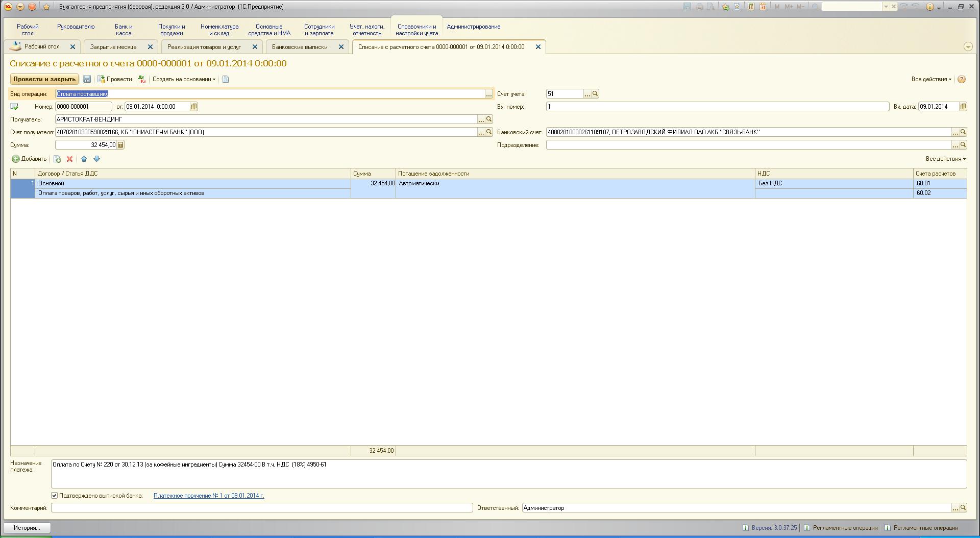Open the calendar icon in title bar
Image resolution: width=980 pixels, height=538 pixels.
tap(763, 7)
